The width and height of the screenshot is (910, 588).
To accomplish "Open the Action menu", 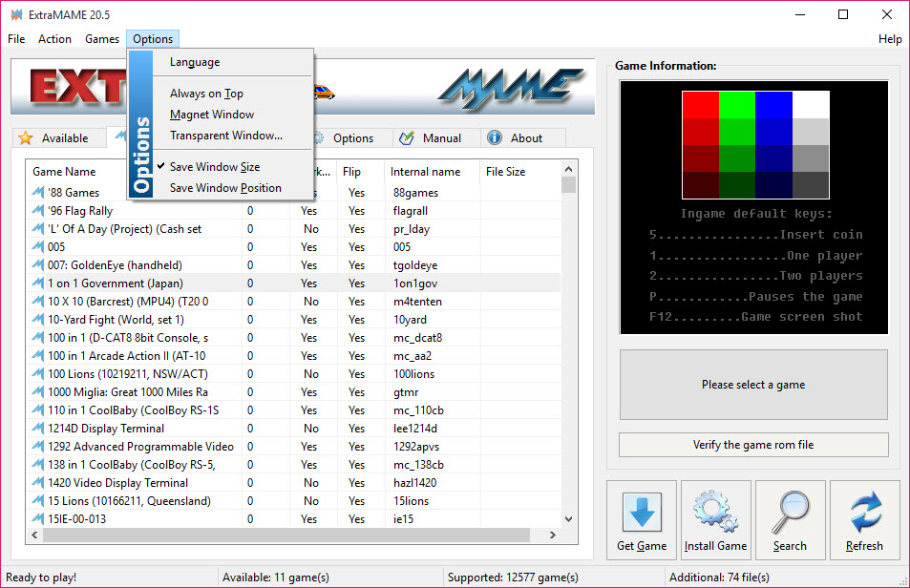I will [54, 39].
